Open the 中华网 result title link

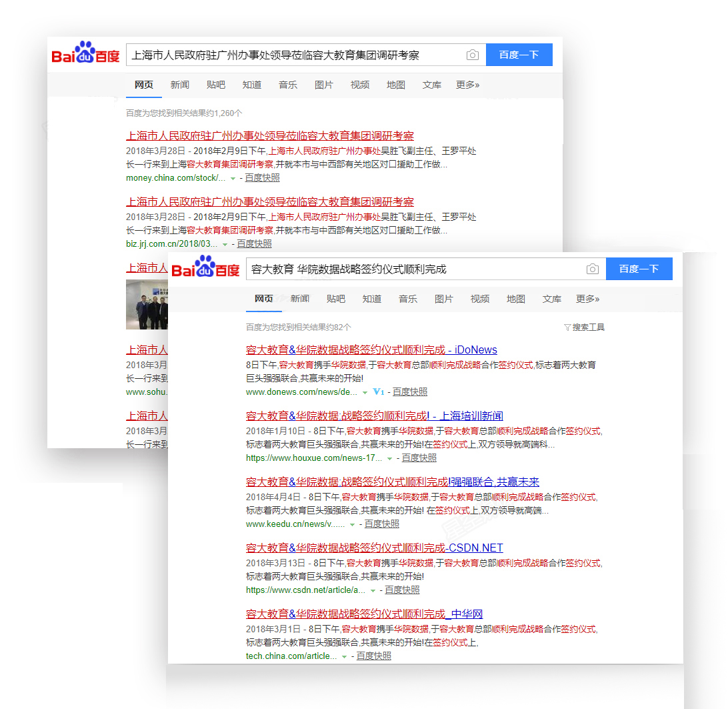pyautogui.click(x=364, y=614)
